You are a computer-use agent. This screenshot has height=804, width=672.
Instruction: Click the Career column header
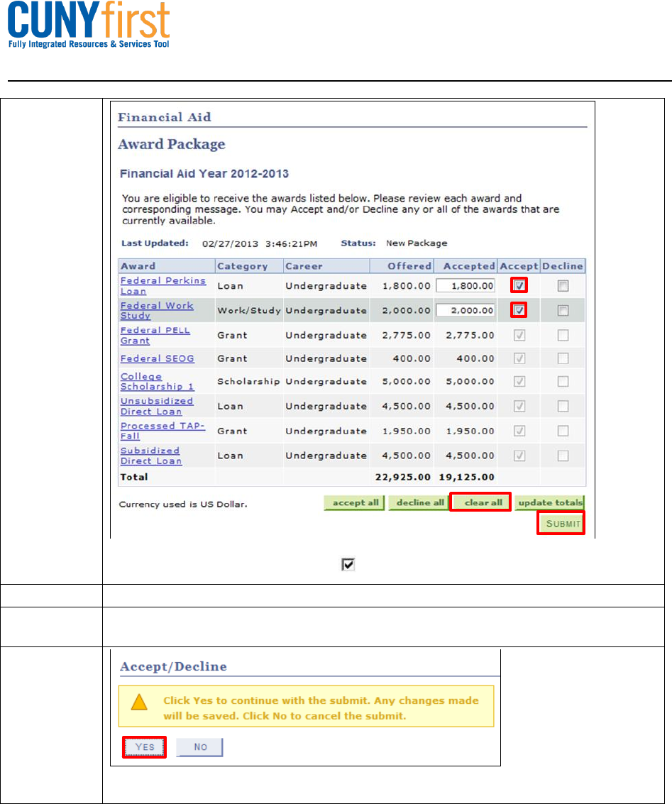[304, 266]
